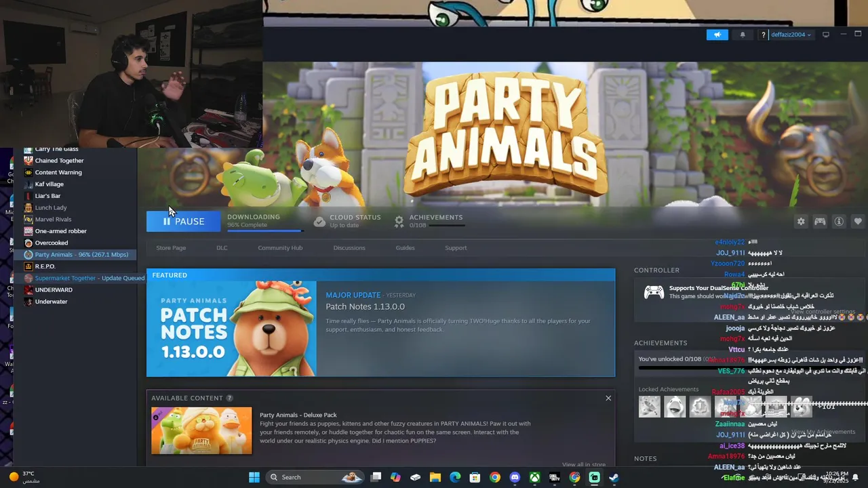Open Copilot from taskbar
The width and height of the screenshot is (868, 488).
[396, 477]
